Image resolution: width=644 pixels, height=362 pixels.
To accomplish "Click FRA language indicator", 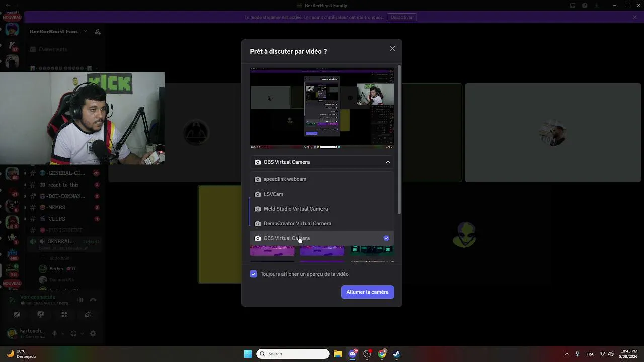I will [x=590, y=354].
